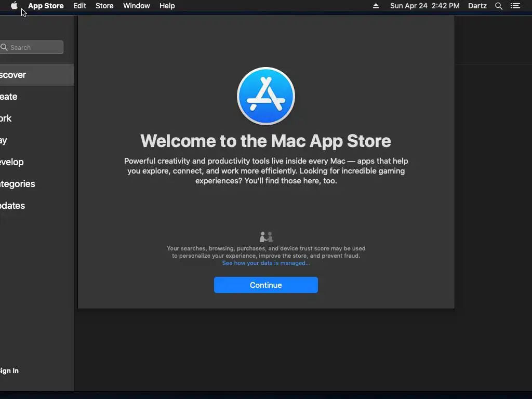Open the Dartz user menu
The height and width of the screenshot is (399, 532).
pyautogui.click(x=477, y=6)
